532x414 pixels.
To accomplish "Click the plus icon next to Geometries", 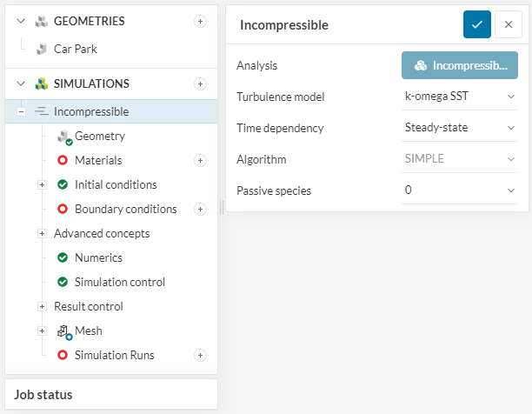I will click(x=200, y=21).
